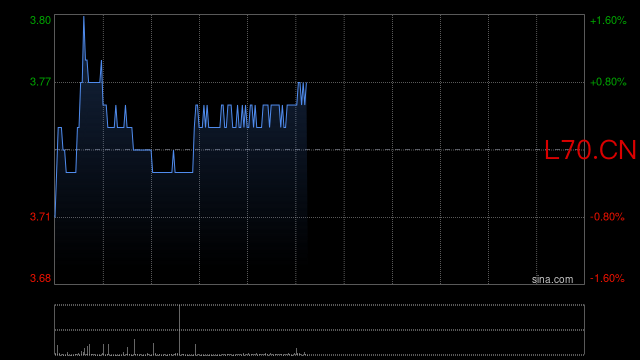Select the +1.60% percent label
Screen dimensions: 640x360
[608, 20]
